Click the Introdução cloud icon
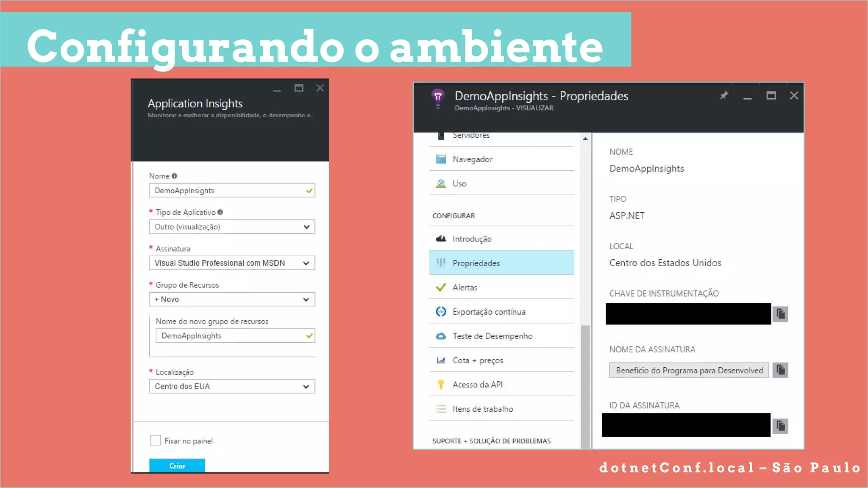The height and width of the screenshot is (488, 868). pos(441,238)
